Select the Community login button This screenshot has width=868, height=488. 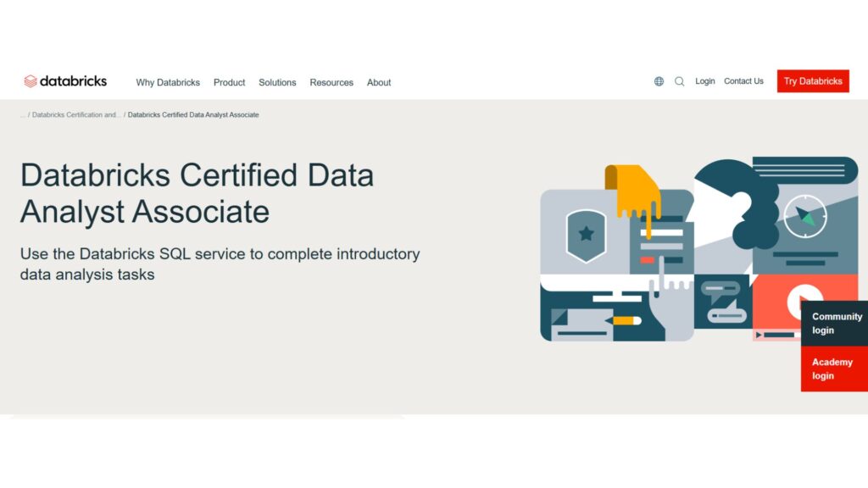click(x=834, y=324)
